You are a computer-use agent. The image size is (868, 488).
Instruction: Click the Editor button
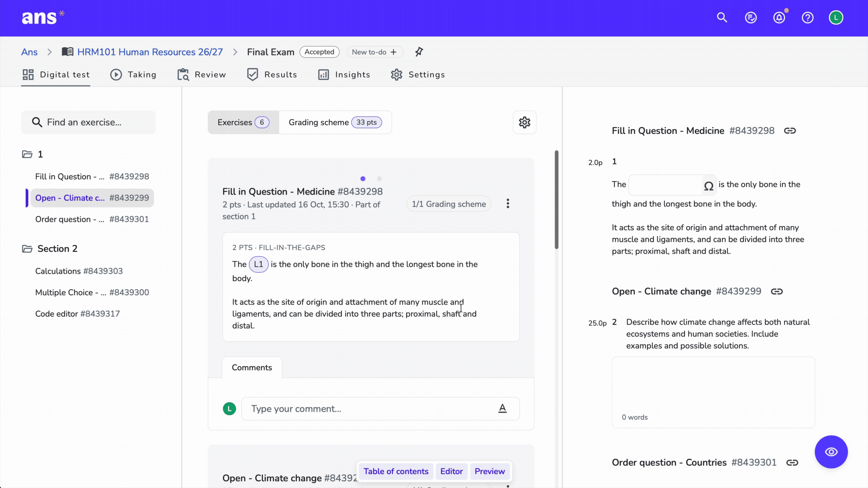[x=451, y=471]
